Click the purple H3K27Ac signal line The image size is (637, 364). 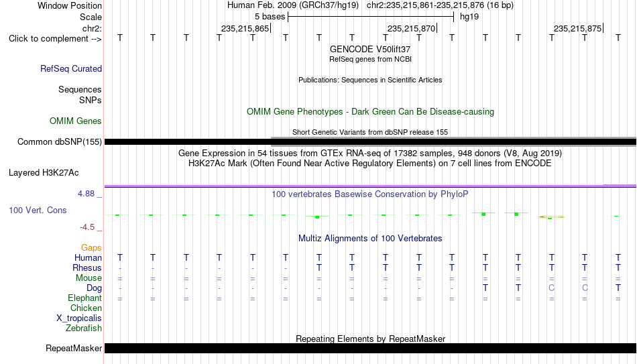coord(370,186)
